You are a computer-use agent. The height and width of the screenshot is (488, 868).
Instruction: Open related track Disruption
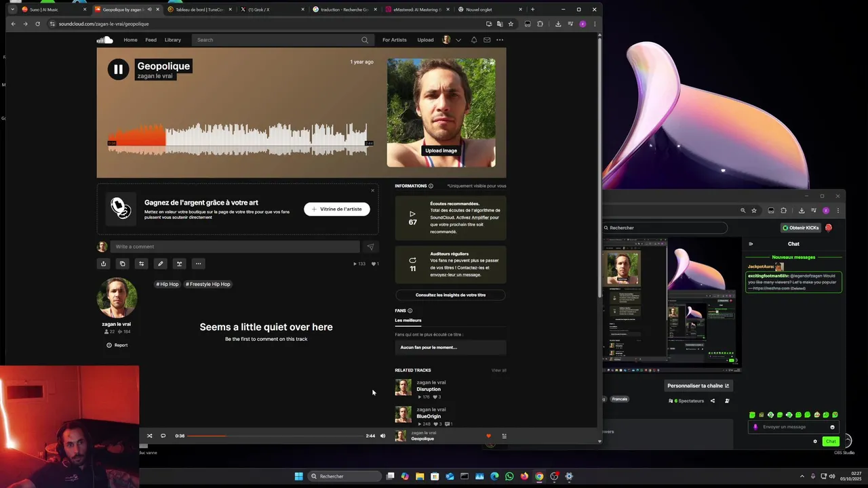(429, 389)
